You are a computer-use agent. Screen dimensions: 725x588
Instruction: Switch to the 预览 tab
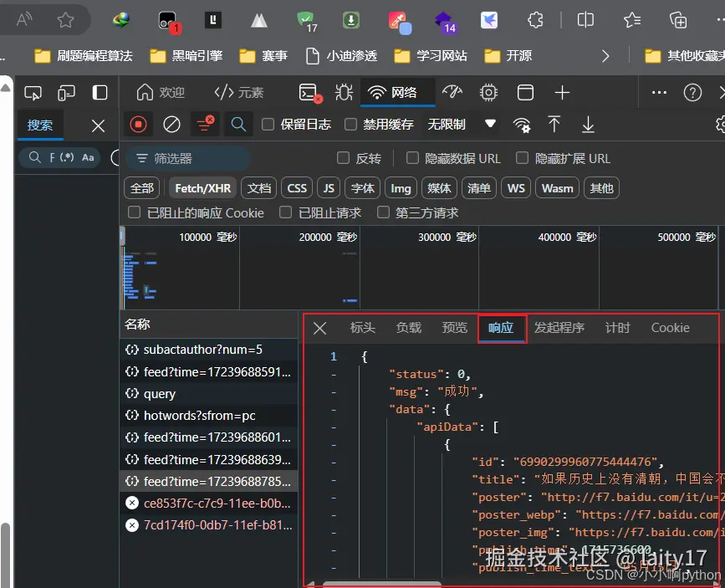[454, 328]
